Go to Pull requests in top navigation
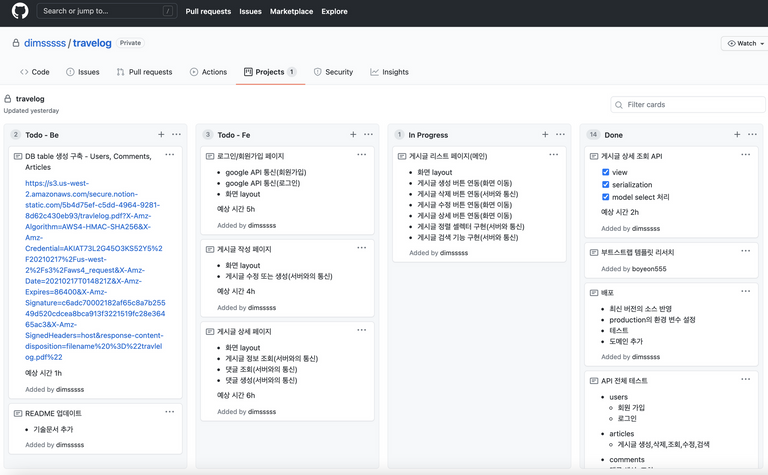Screen dimensions: 768x475 point(208,11)
